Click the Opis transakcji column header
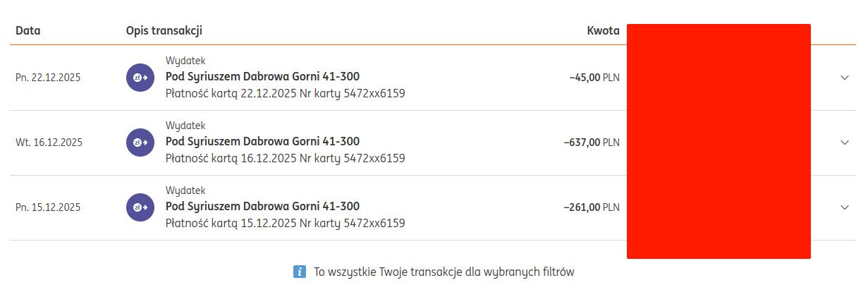Image resolution: width=868 pixels, height=297 pixels. (164, 30)
